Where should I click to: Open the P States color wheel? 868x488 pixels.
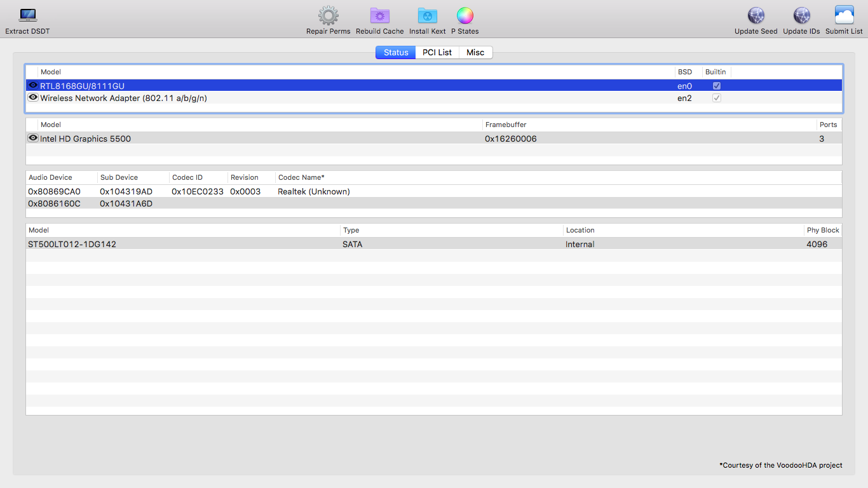click(x=465, y=16)
